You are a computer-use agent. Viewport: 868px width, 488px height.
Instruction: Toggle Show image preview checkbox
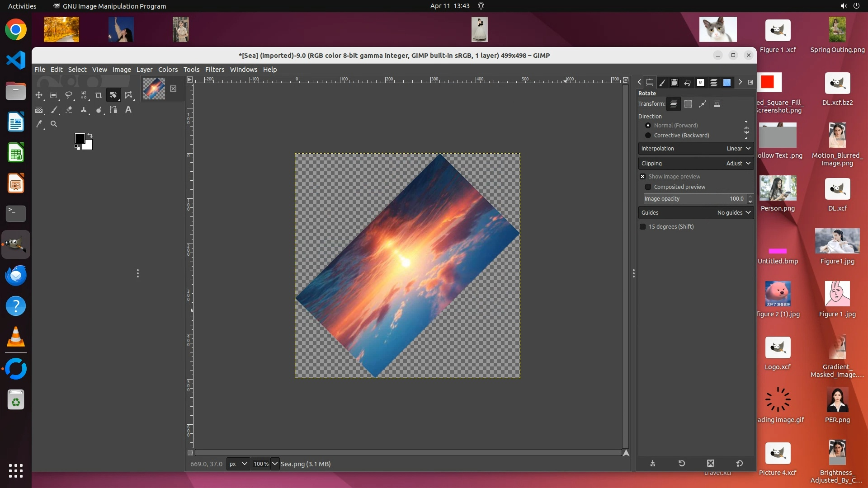(x=642, y=177)
